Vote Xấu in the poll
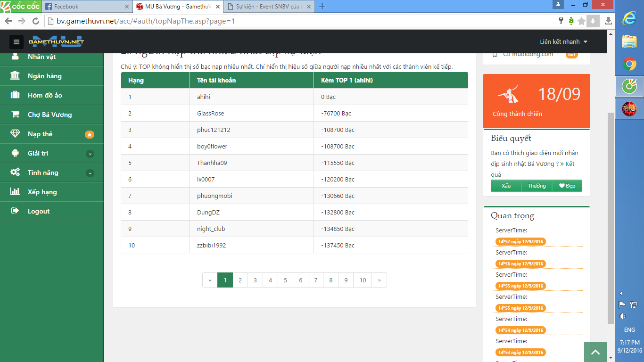The image size is (644, 362). [506, 186]
